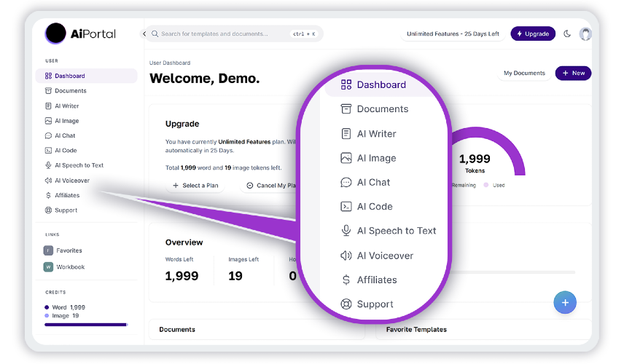624x364 pixels.
Task: Click the Images Left value 19
Action: point(235,276)
